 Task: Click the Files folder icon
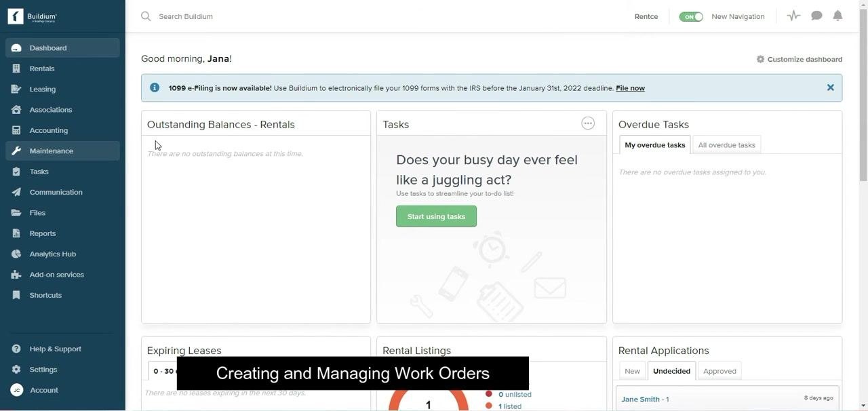pyautogui.click(x=16, y=213)
